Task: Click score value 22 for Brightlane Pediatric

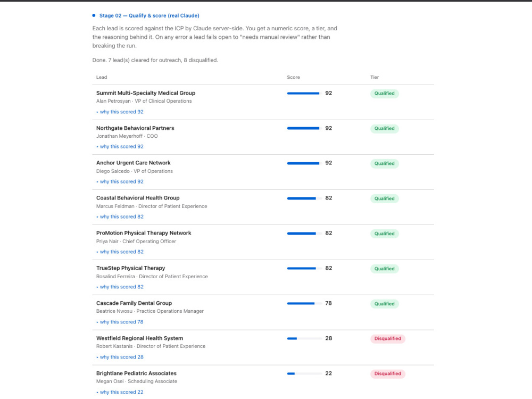Action: tap(328, 373)
